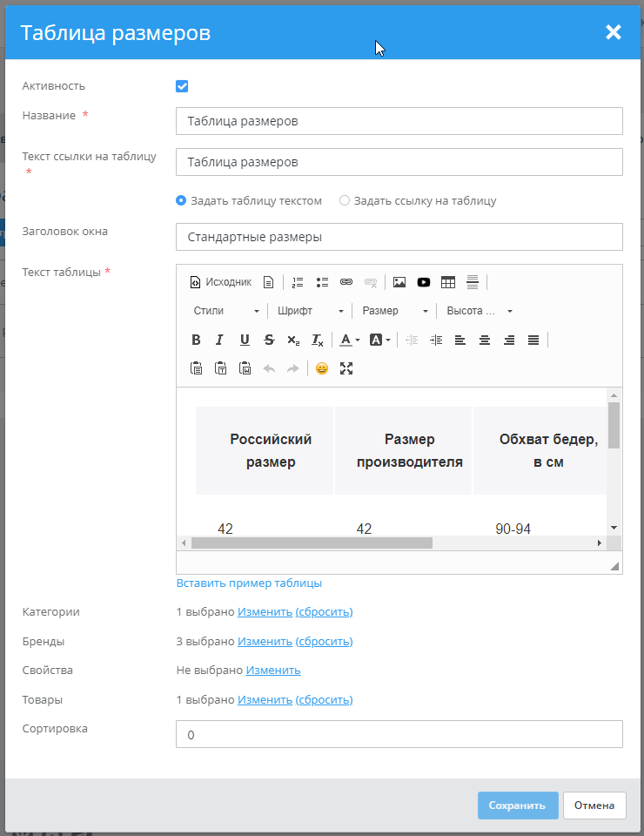Open the Размер font size dropdown

(395, 311)
